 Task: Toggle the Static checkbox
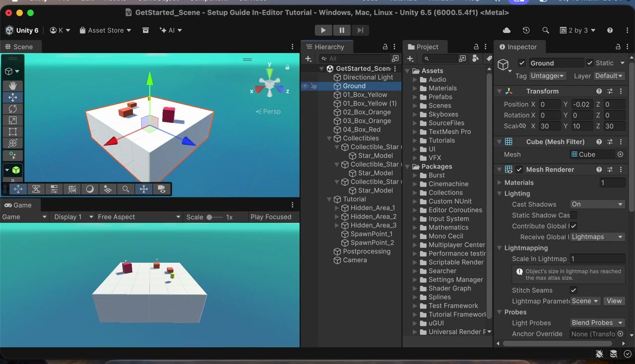click(x=589, y=63)
